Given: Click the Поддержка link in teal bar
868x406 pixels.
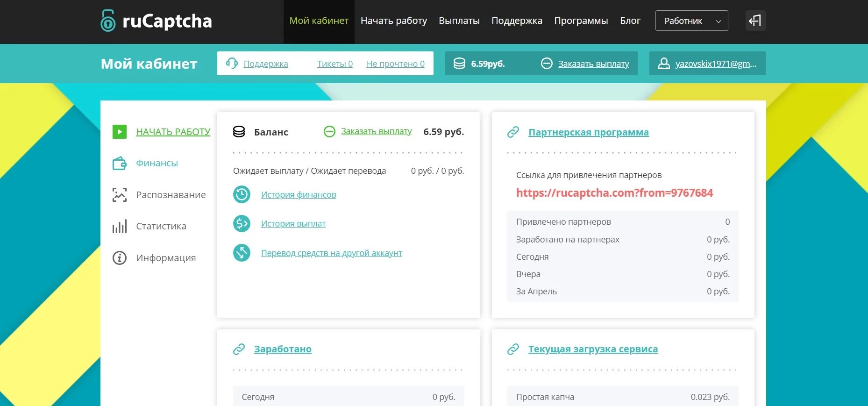Looking at the screenshot, I should 266,64.
